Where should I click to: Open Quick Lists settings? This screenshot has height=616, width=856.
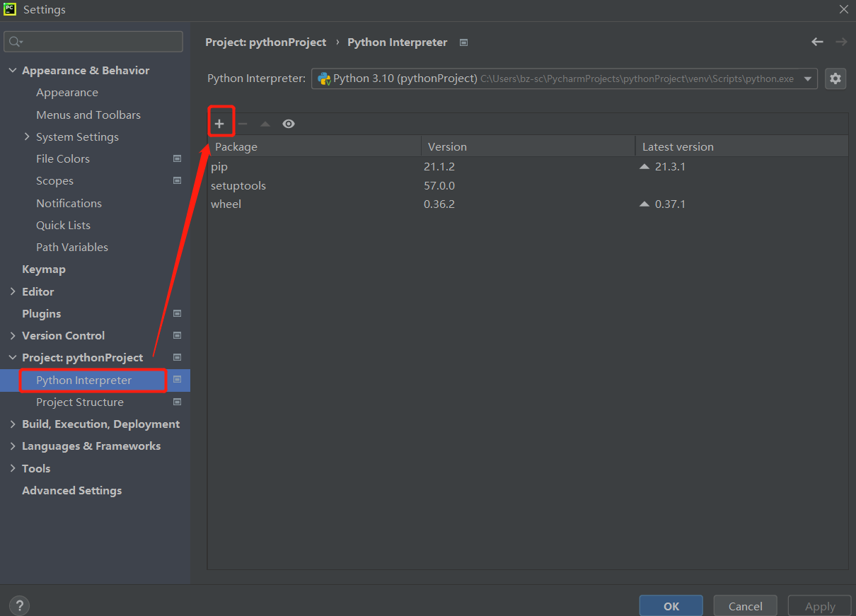(63, 225)
